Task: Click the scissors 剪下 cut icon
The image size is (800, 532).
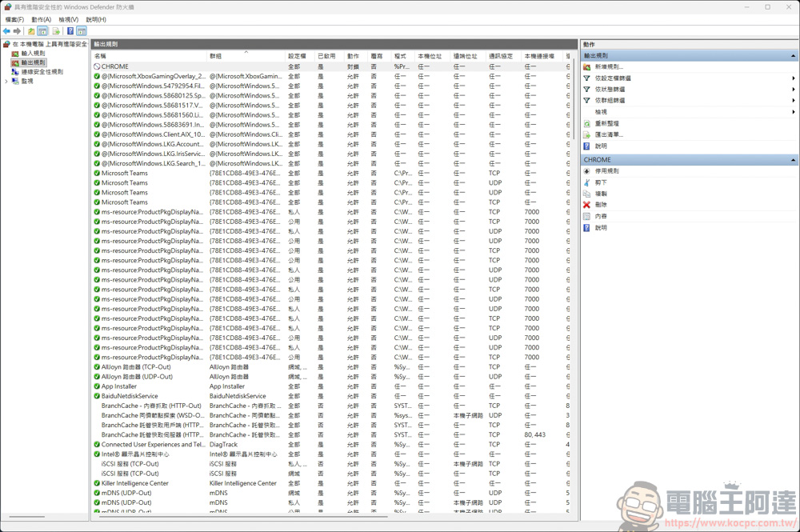Action: click(586, 182)
